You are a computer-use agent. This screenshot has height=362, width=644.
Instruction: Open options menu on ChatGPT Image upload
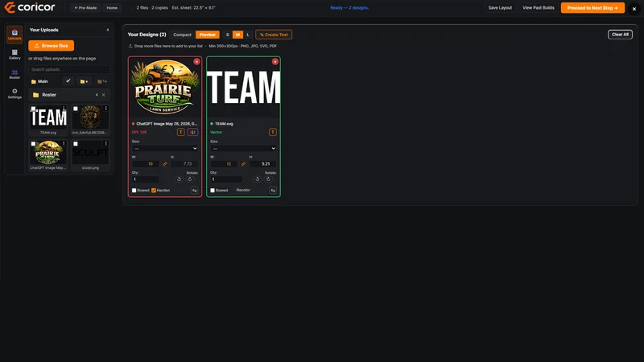pos(64,144)
